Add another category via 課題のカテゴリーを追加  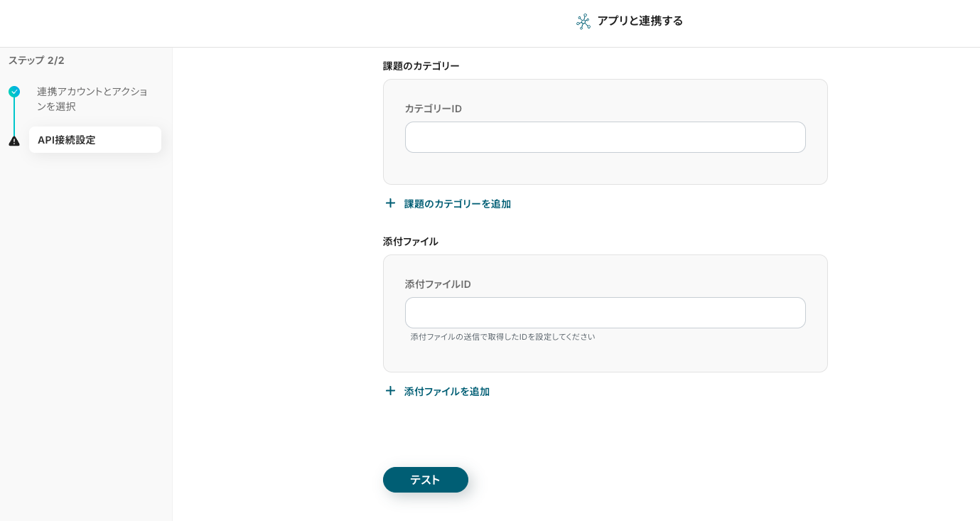[x=457, y=204]
